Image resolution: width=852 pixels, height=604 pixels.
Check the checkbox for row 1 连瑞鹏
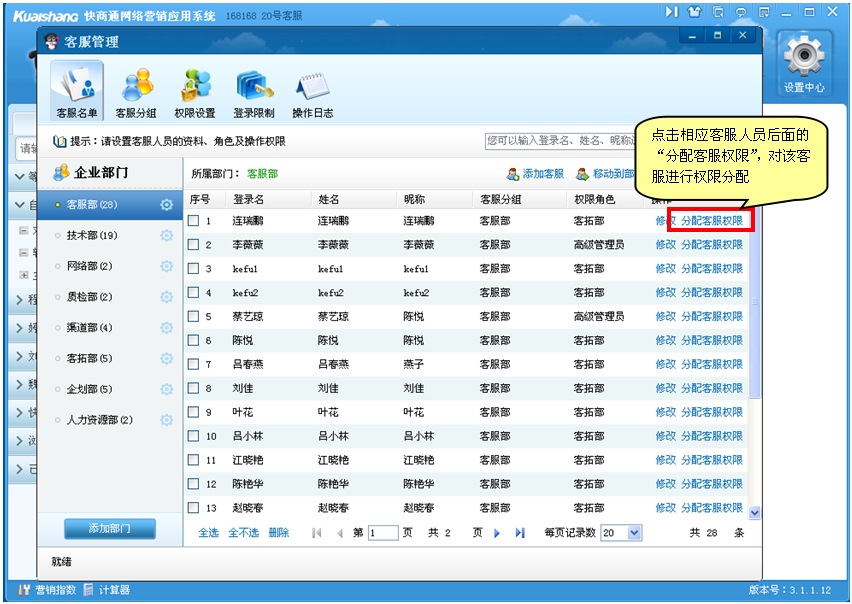[194, 221]
